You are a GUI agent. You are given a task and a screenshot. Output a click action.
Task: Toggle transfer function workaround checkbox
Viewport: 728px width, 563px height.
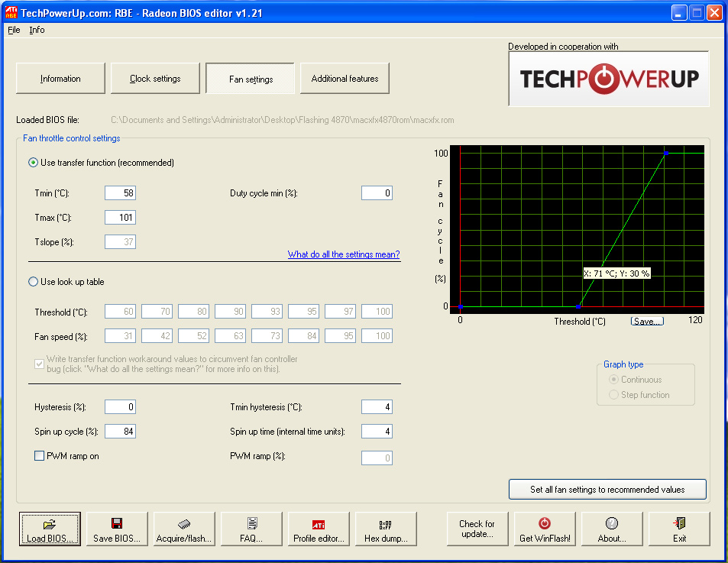tap(40, 364)
